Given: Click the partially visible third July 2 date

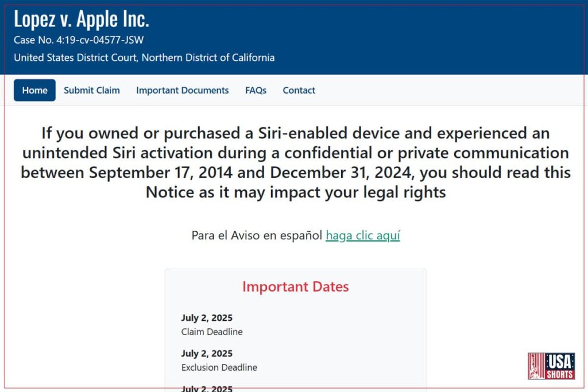Looking at the screenshot, I should (x=207, y=388).
